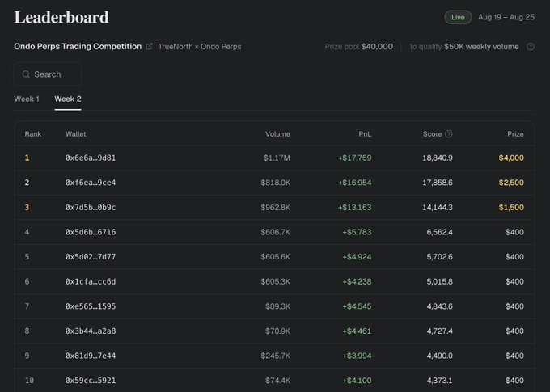Click the $1.17M volume value
This screenshot has height=392, width=550.
click(x=277, y=158)
